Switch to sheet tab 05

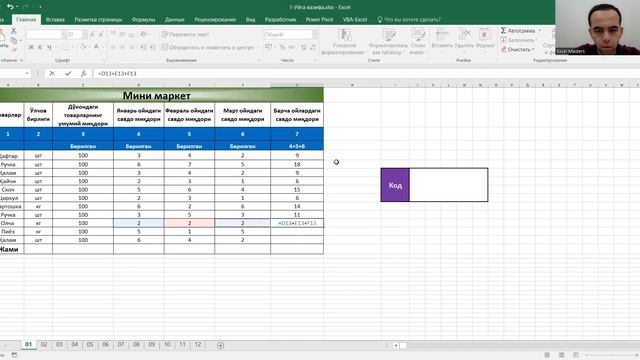click(90, 344)
